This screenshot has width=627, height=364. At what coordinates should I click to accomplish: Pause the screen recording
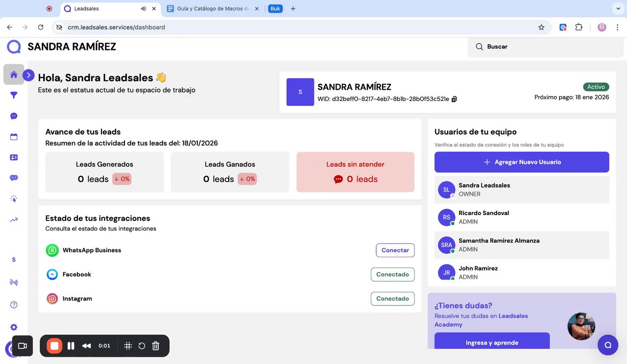point(71,346)
